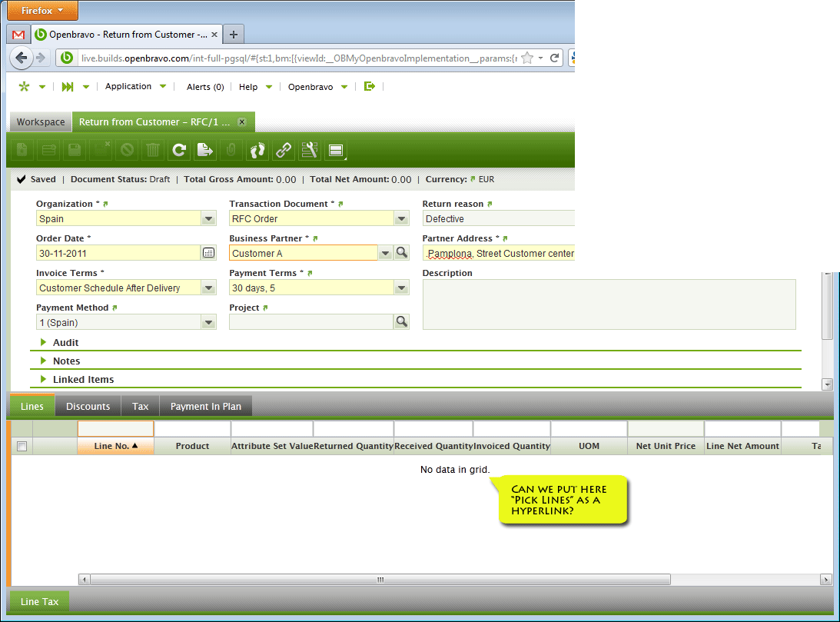Click the UOM column header
Image resolution: width=840 pixels, height=622 pixels.
(589, 446)
